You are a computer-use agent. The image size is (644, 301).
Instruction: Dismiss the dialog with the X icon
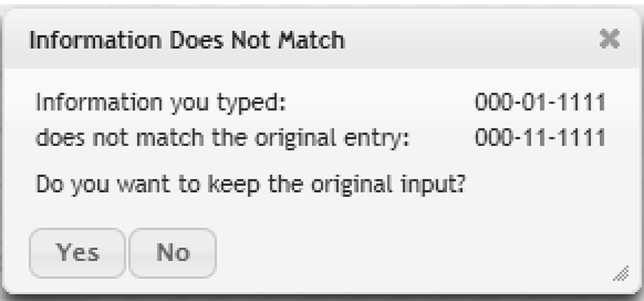coord(609,40)
